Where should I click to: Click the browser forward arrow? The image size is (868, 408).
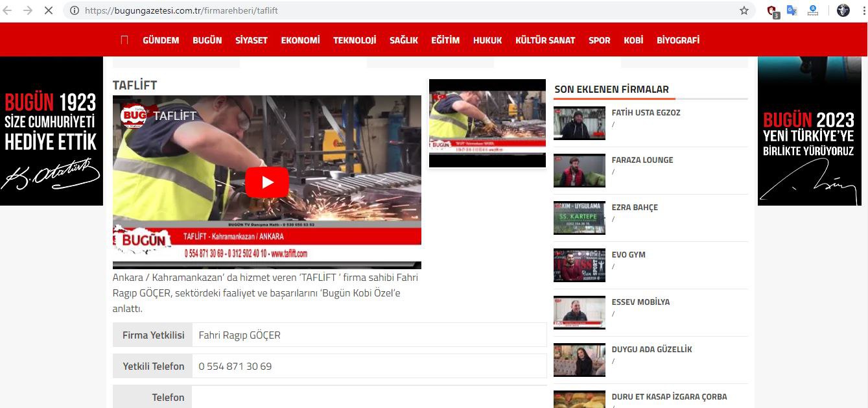click(x=28, y=10)
